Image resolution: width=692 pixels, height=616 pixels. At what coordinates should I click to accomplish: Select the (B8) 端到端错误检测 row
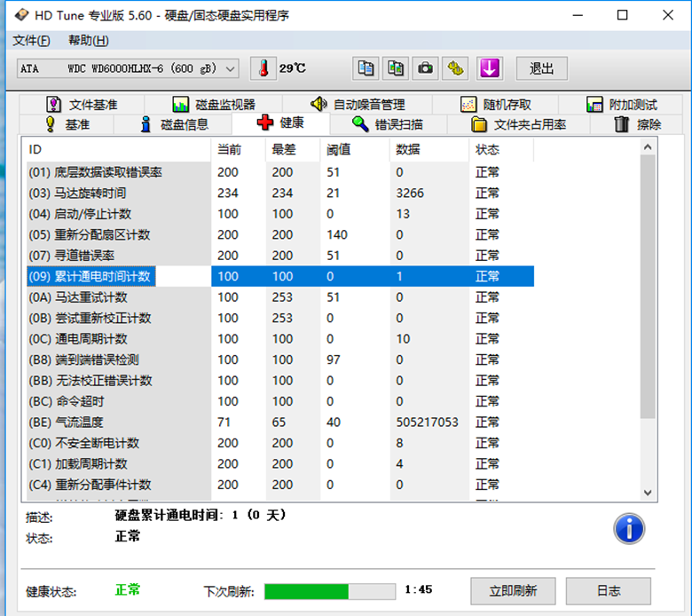click(280, 359)
